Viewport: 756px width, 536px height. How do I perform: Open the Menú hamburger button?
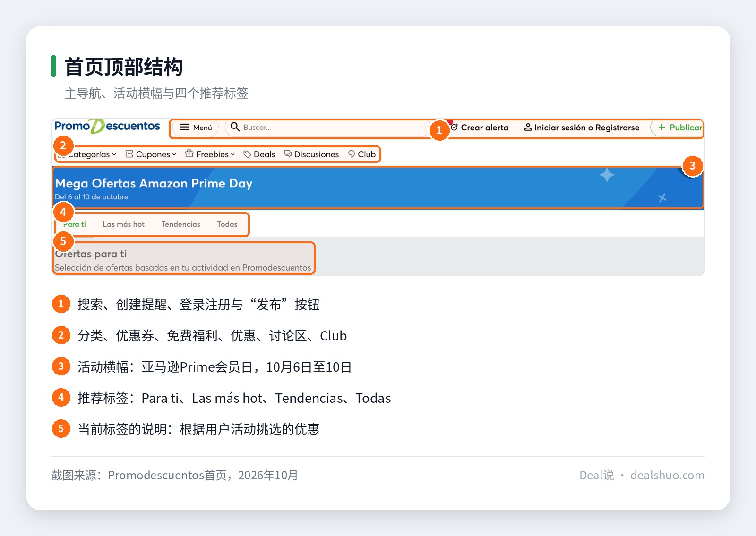(x=196, y=128)
